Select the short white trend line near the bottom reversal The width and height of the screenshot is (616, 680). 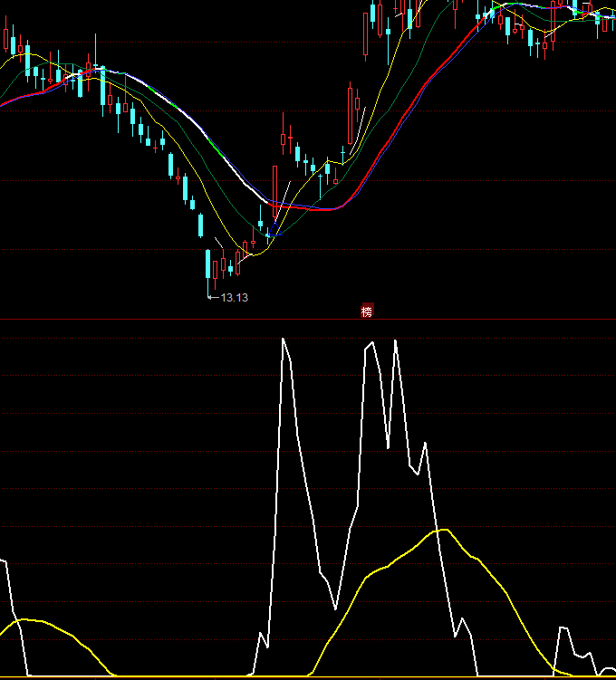click(x=281, y=201)
